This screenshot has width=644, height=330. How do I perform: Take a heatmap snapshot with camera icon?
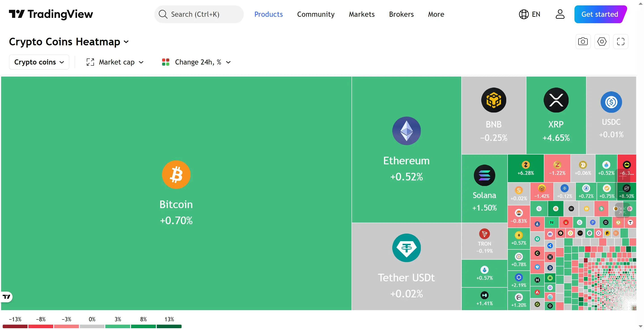(x=583, y=42)
